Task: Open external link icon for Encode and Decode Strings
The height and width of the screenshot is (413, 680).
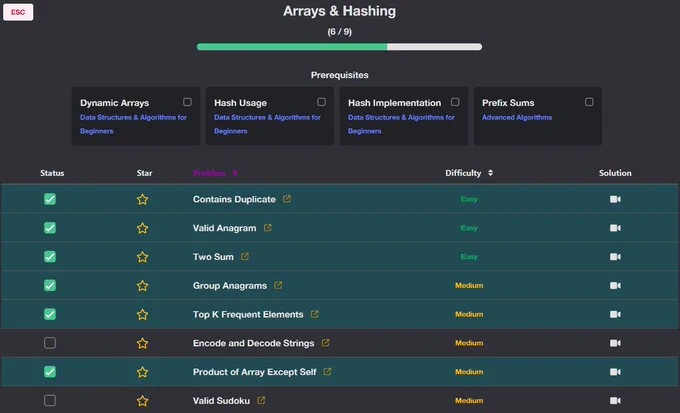Action: pos(325,343)
